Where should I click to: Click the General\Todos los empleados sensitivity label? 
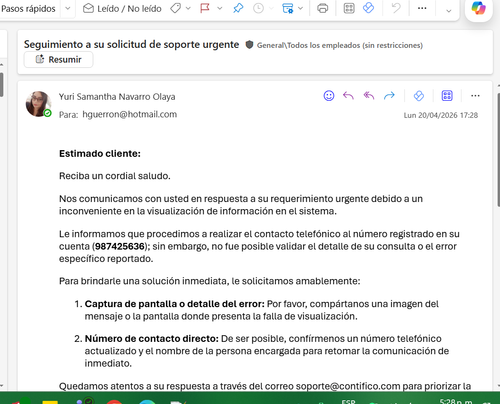[x=340, y=45]
